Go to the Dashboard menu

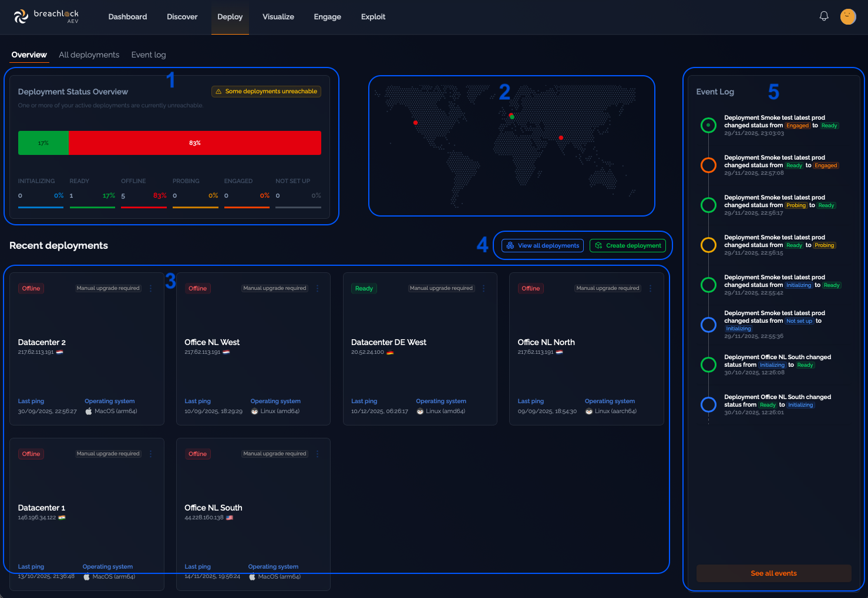coord(127,16)
